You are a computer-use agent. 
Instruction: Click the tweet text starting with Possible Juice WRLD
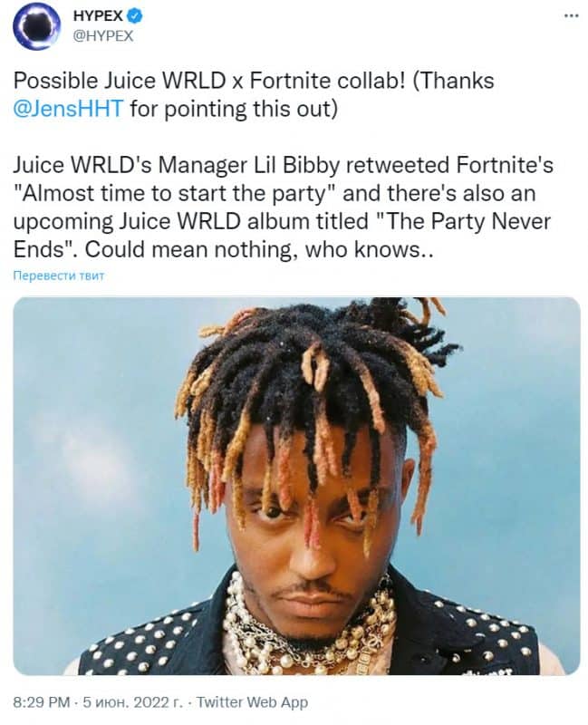coord(254,95)
